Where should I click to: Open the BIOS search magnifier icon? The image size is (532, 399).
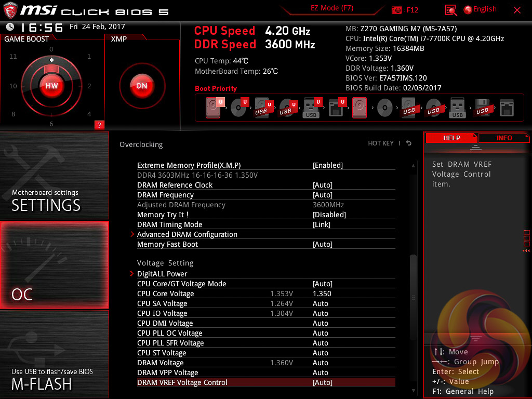pos(450,10)
